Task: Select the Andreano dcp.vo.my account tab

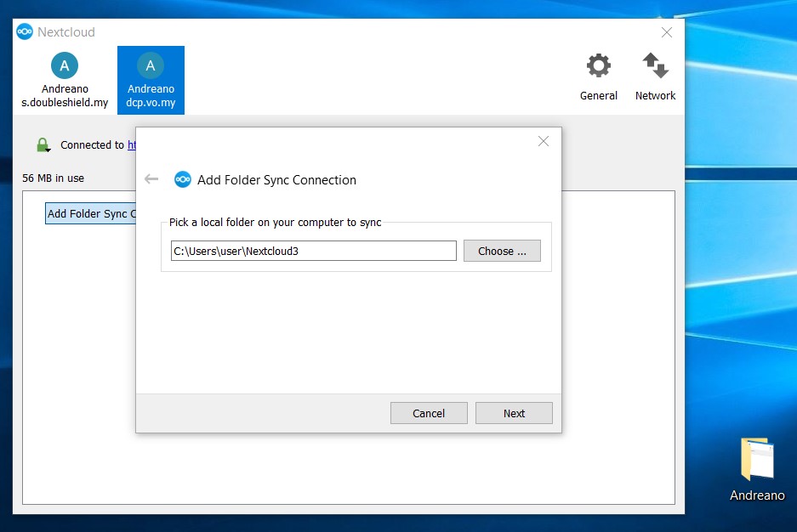Action: (x=151, y=80)
